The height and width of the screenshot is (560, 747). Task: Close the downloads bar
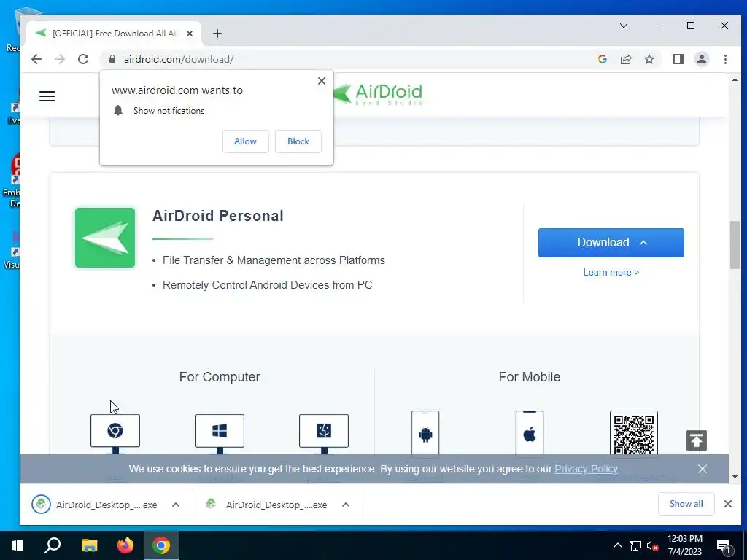tap(728, 504)
